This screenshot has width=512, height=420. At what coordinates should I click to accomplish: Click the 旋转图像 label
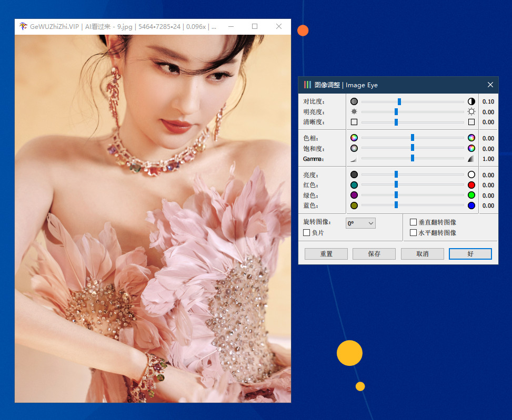pyautogui.click(x=317, y=222)
